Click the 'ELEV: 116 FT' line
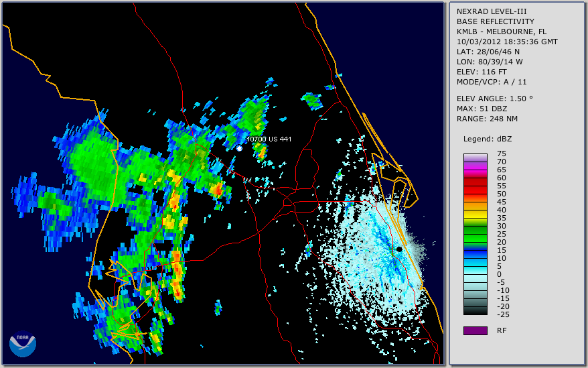 pyautogui.click(x=482, y=72)
